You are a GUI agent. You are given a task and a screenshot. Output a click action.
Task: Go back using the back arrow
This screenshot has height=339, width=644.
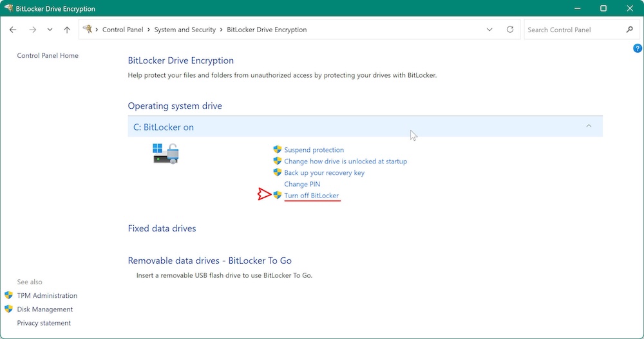(13, 30)
